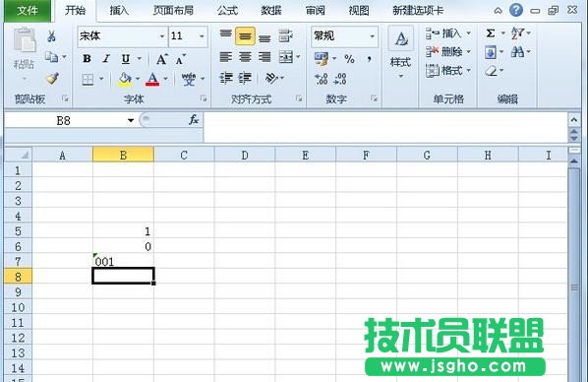Click the phonetic guide (wén) icon
Screen dimensions: 588x382
tap(188, 79)
